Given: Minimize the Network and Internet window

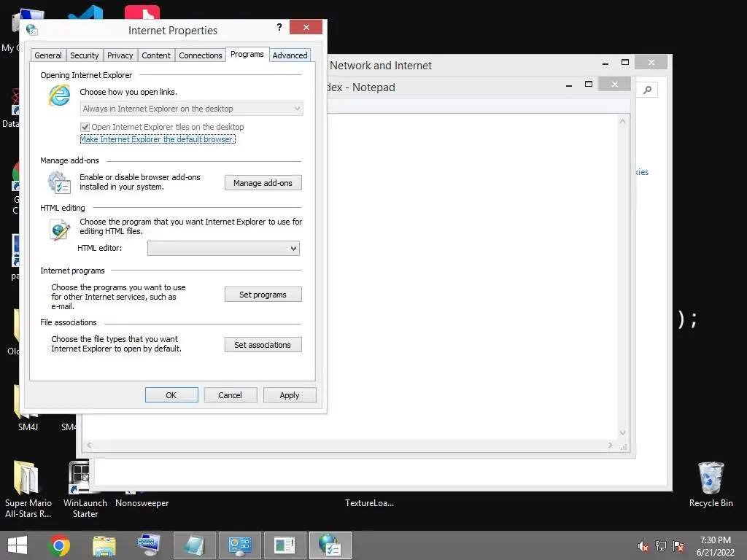Looking at the screenshot, I should (x=605, y=63).
